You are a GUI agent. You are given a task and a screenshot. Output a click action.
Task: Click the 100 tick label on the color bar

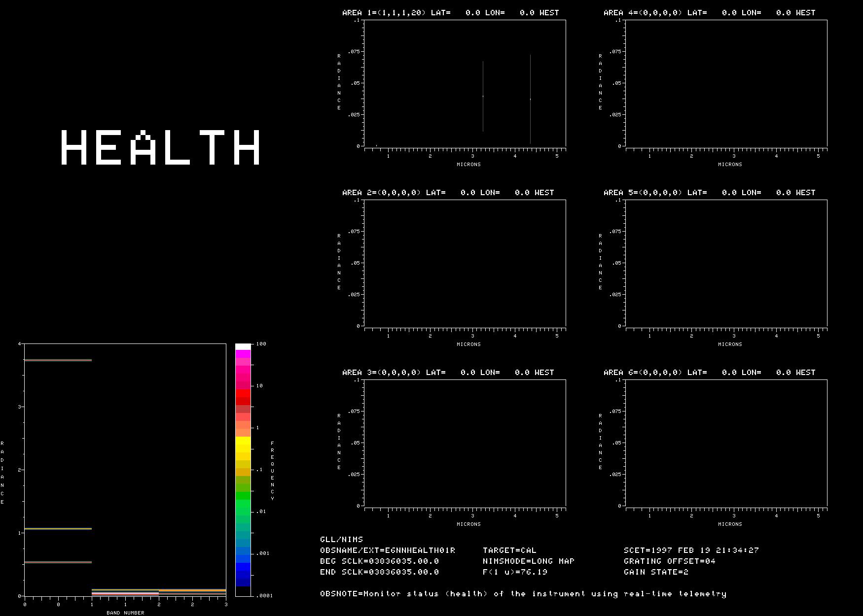pyautogui.click(x=261, y=344)
